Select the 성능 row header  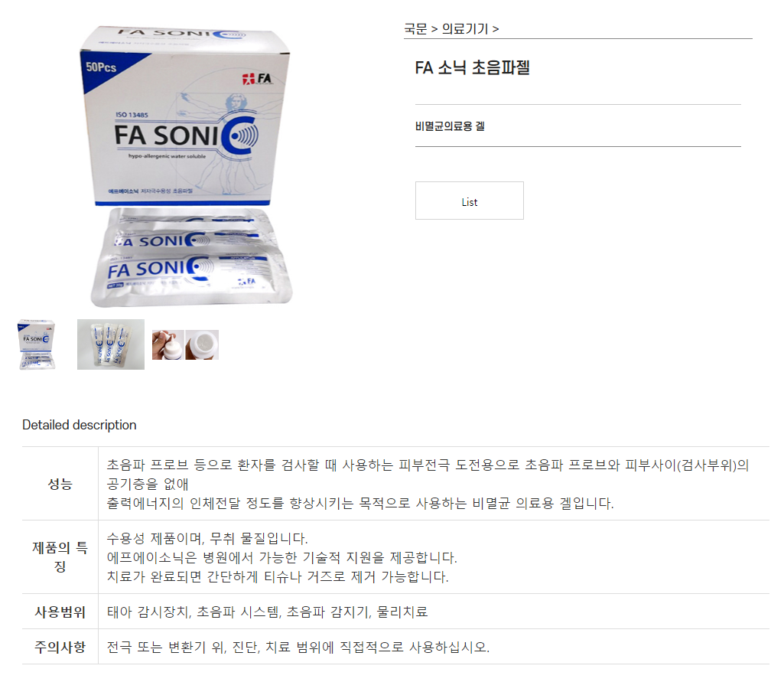[60, 484]
